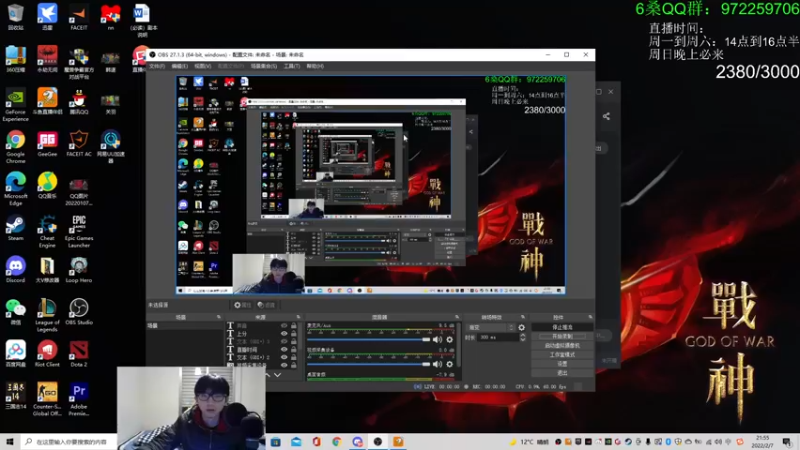800x450 pixels.
Task: Move selected source up in Sources list
Action: point(267,375)
